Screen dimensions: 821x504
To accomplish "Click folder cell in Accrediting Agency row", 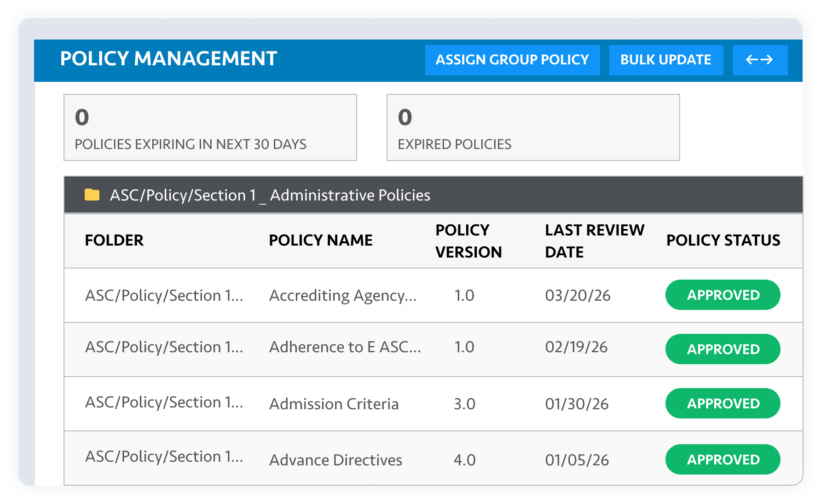I will (164, 295).
